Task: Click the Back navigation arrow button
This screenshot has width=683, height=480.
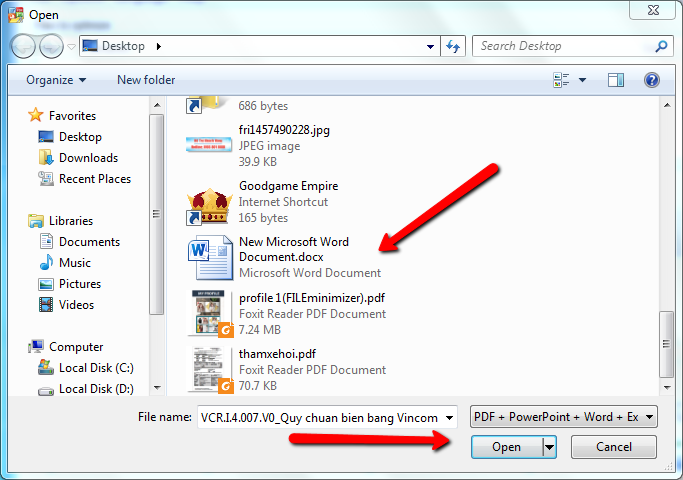Action: click(23, 46)
